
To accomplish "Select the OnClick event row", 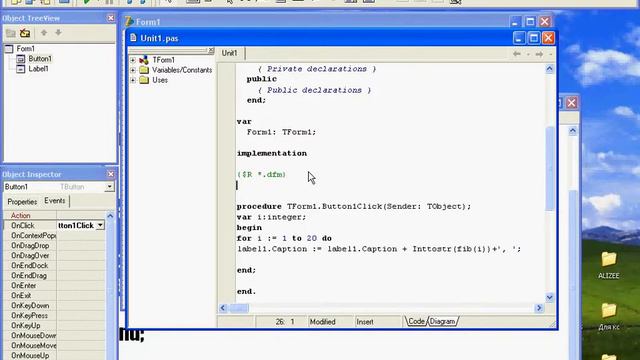I will pos(54,225).
